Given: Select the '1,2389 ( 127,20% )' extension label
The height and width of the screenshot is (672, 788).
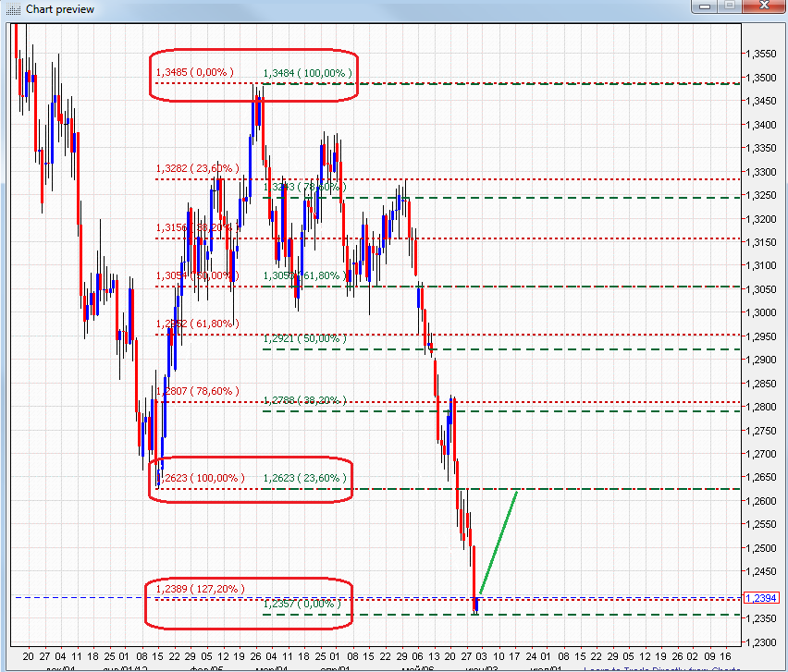Looking at the screenshot, I should tap(200, 589).
